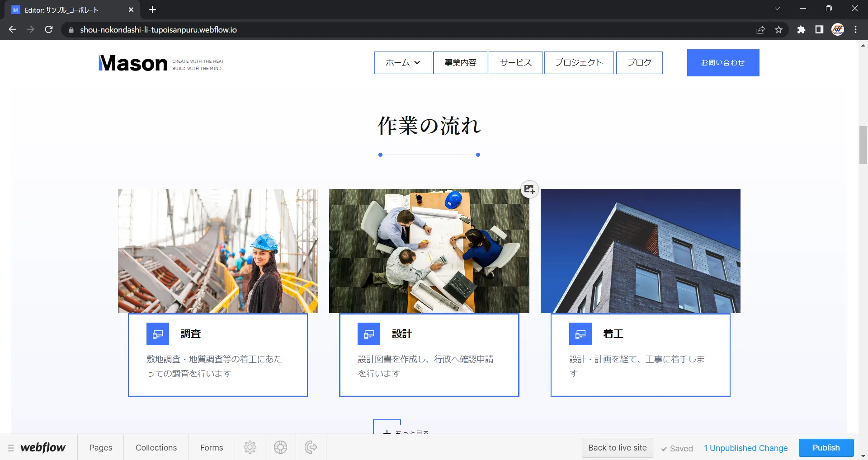Select the blue image icon on 調査 card
868x460 pixels.
(157, 333)
